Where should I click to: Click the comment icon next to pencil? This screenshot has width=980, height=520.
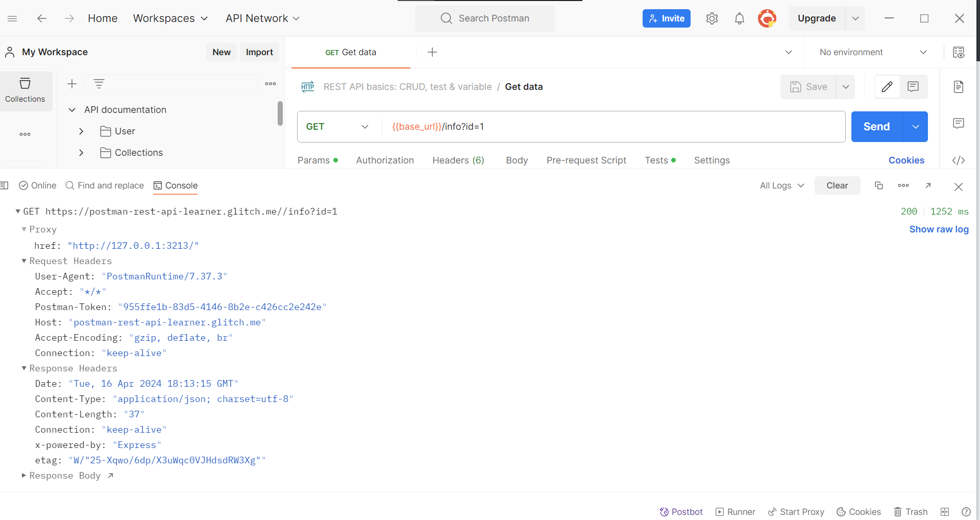pos(913,87)
